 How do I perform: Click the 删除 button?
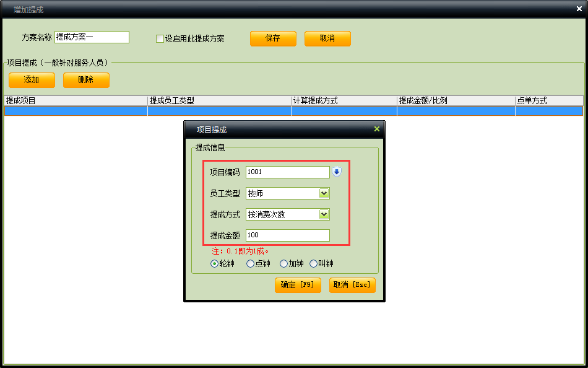[86, 80]
